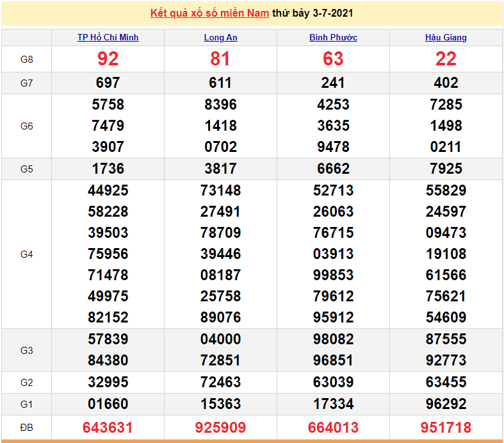
Task: Select G2 number 63039
Action: (333, 383)
